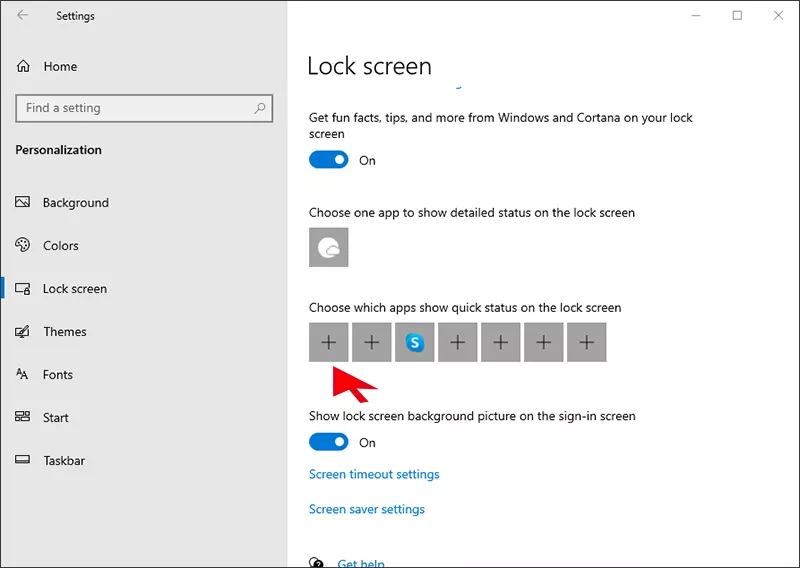
Task: Click the magnifier search icon
Action: click(x=260, y=108)
